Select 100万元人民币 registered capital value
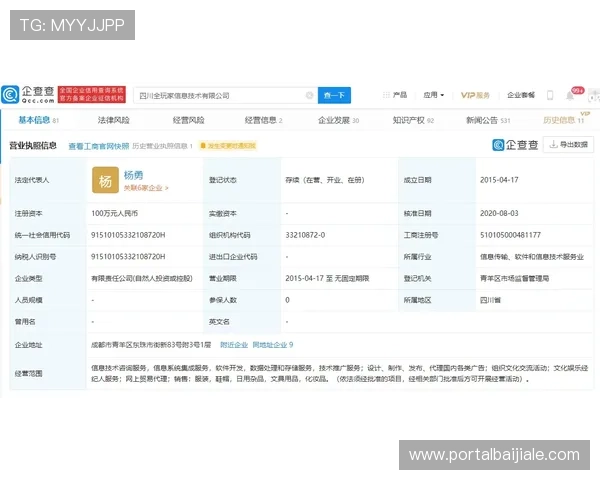This screenshot has width=600, height=480. pos(114,213)
